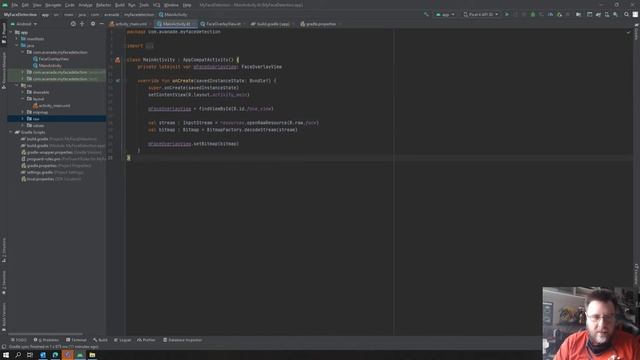Click the gutter icon next to class MainActivity
The height and width of the screenshot is (360, 640).
(118, 60)
